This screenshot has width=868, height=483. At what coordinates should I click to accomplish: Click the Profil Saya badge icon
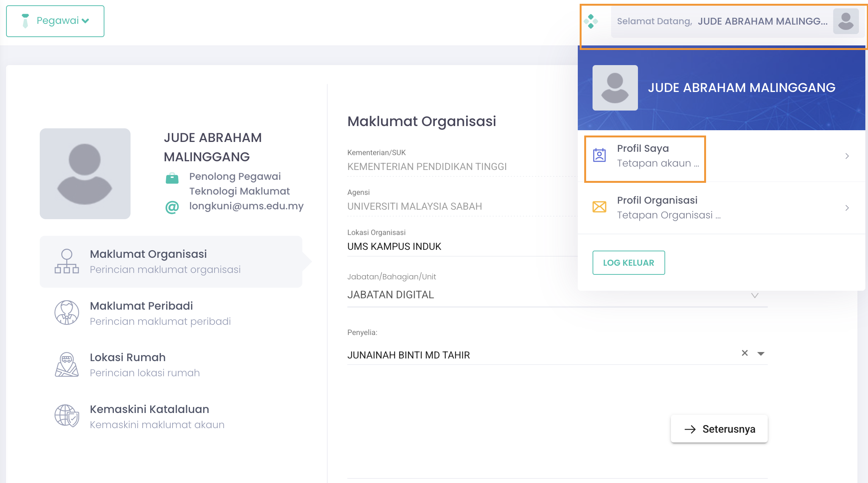tap(599, 156)
